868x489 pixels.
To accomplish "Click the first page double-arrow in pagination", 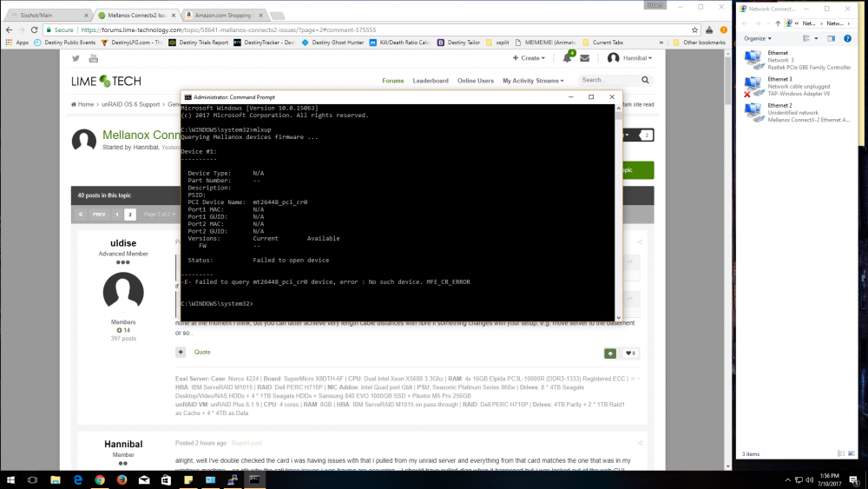I will [80, 215].
